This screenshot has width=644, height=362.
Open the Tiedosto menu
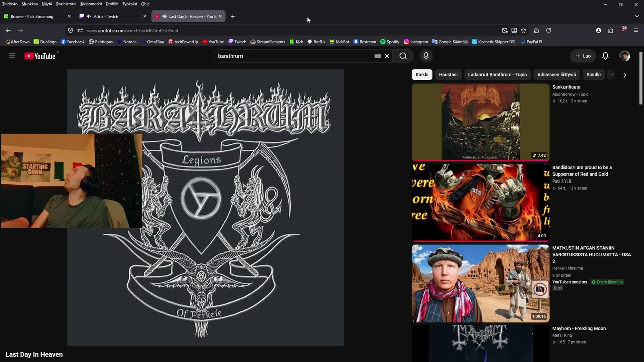[x=10, y=4]
